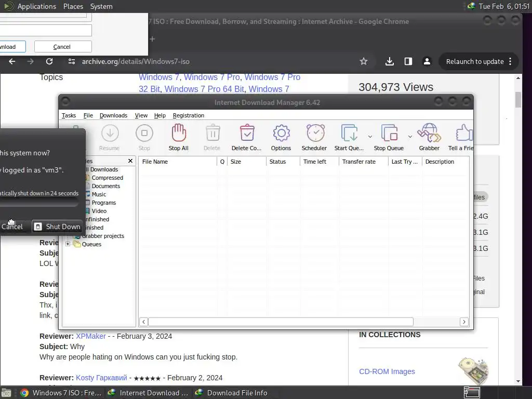Open Chrome profile avatar icon
The width and height of the screenshot is (532, 399).
tap(427, 61)
